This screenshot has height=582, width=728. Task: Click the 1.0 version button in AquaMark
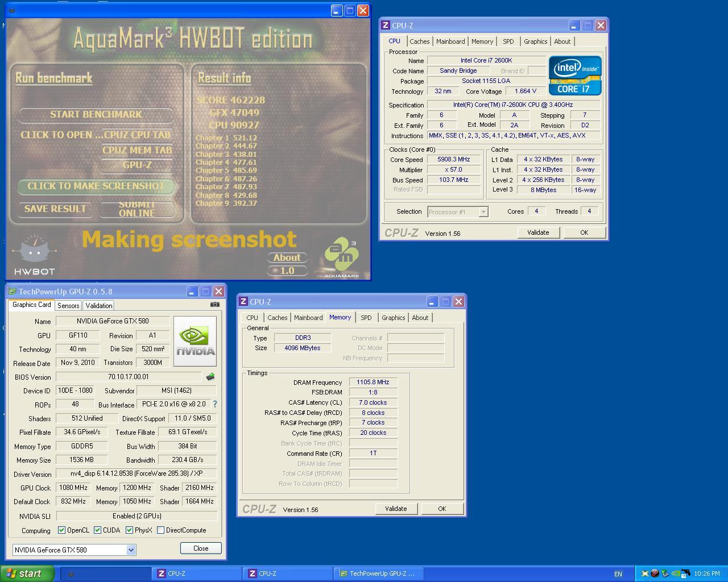[287, 271]
